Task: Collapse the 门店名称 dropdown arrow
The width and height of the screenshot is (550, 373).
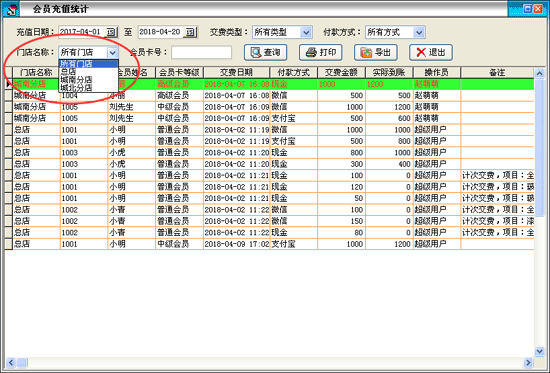Action: 112,53
